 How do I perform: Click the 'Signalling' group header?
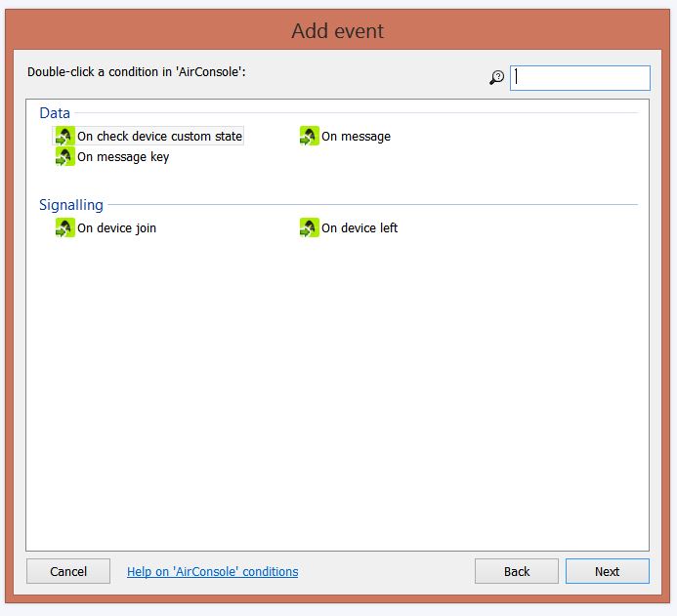[71, 205]
